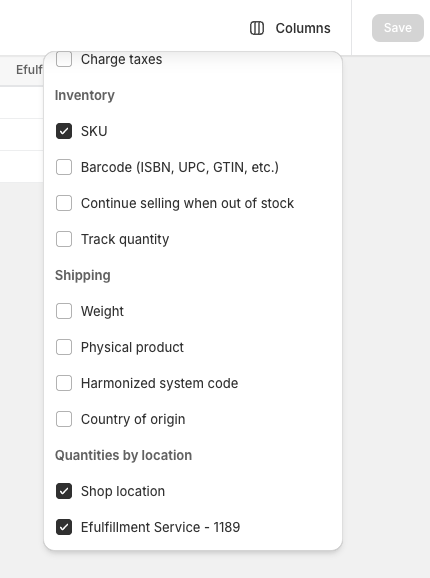Open the Columns picker button
The width and height of the screenshot is (430, 578).
290,28
